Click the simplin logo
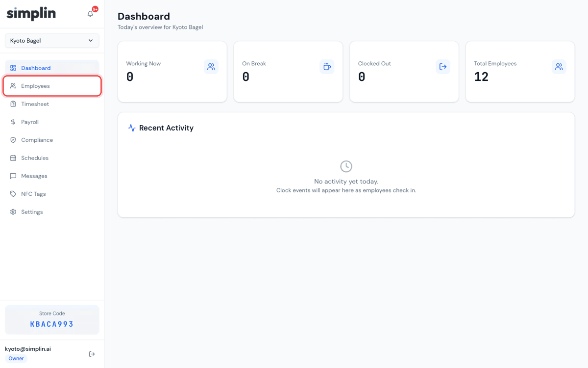588x368 pixels. (x=31, y=13)
